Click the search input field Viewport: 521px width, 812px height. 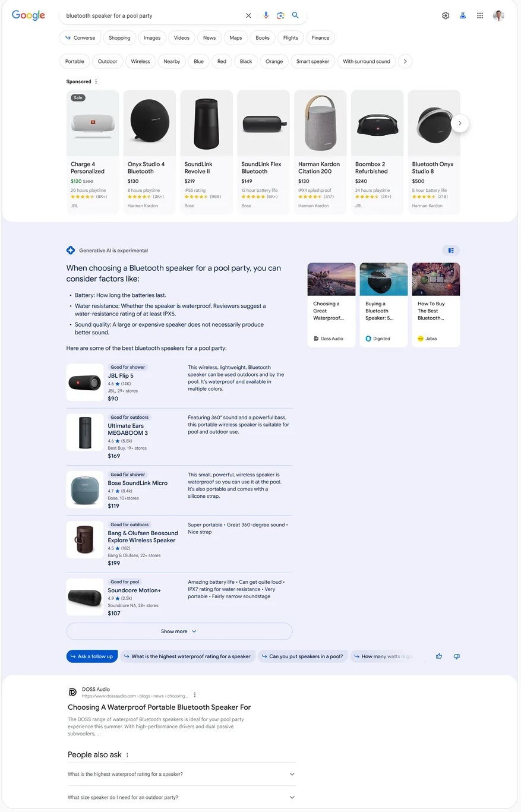tap(153, 15)
